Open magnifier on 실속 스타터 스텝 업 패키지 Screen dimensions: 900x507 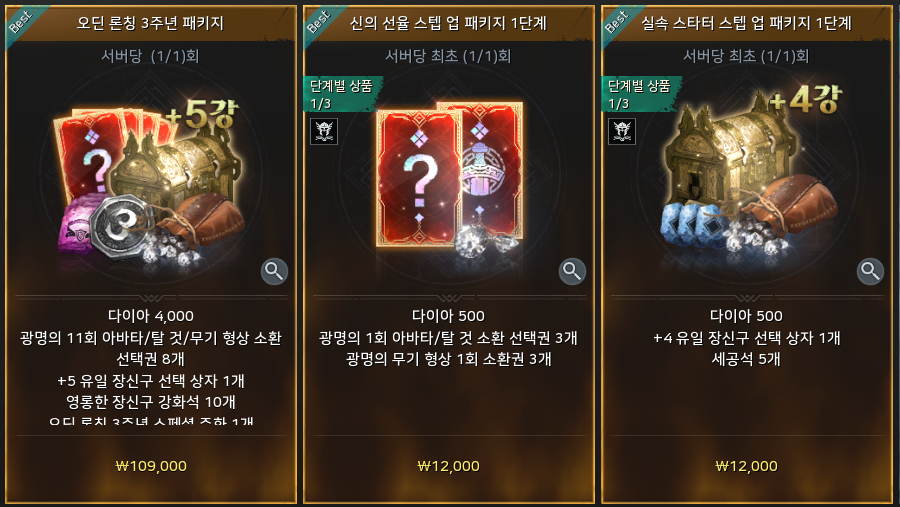(870, 272)
